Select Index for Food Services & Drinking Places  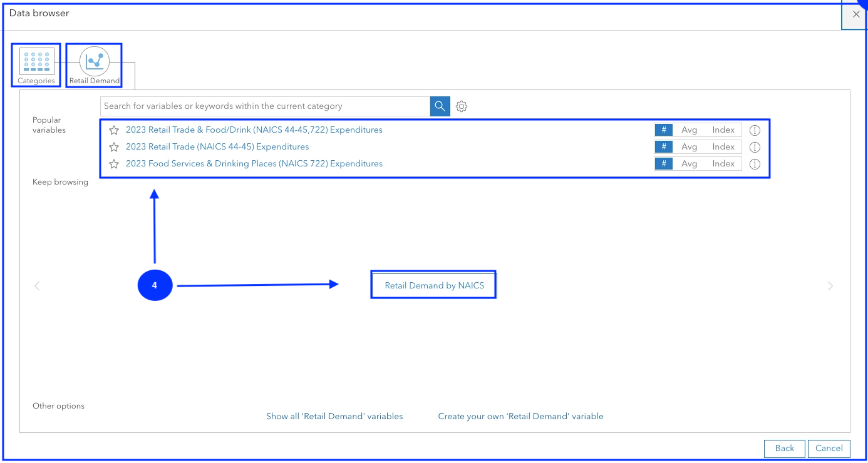click(x=723, y=164)
